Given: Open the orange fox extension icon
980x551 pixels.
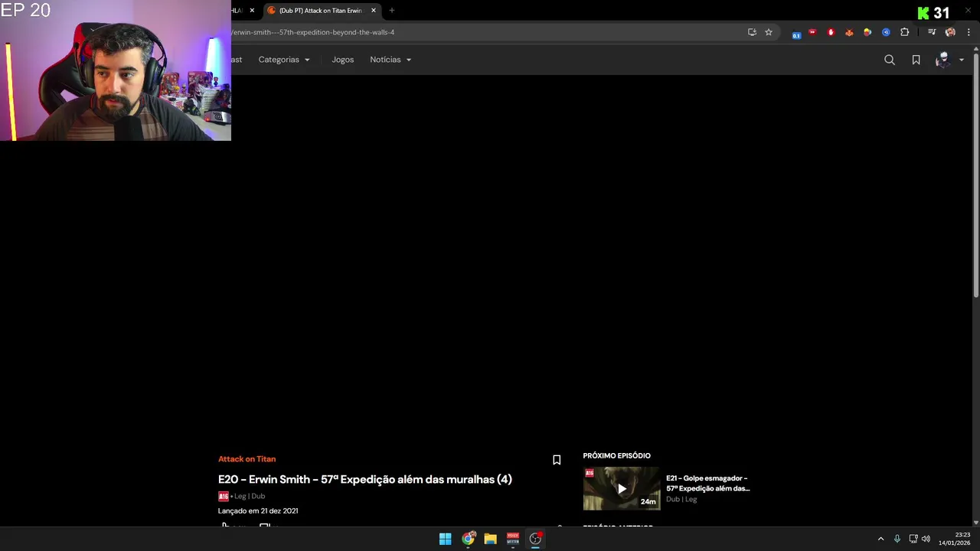Looking at the screenshot, I should coord(849,32).
